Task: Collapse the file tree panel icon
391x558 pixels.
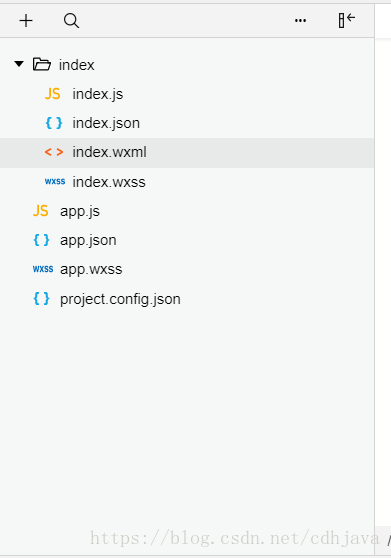Action: [x=347, y=20]
